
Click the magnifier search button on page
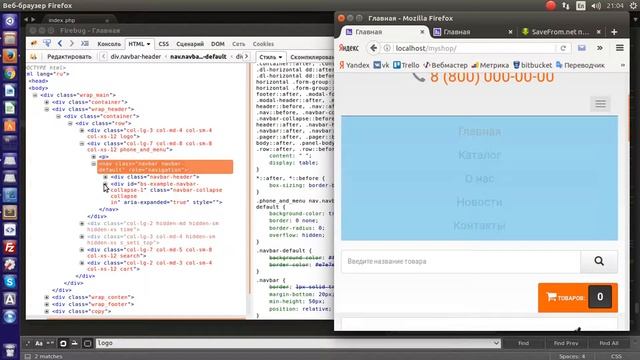click(599, 261)
